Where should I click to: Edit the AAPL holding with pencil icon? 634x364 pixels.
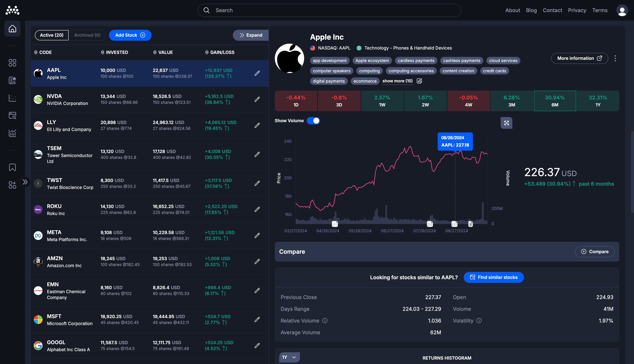coord(257,73)
